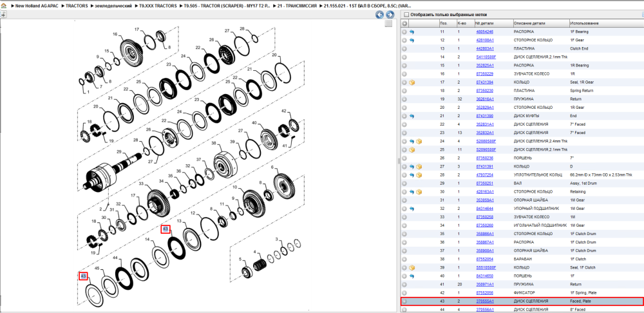Show supersession arrow for position 40
Viewport: 644px width, 313px height.
coord(412,276)
